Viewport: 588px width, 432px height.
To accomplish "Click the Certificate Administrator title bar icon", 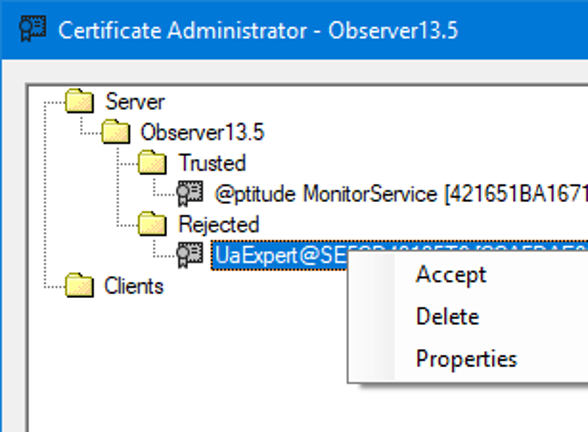I will (x=33, y=28).
